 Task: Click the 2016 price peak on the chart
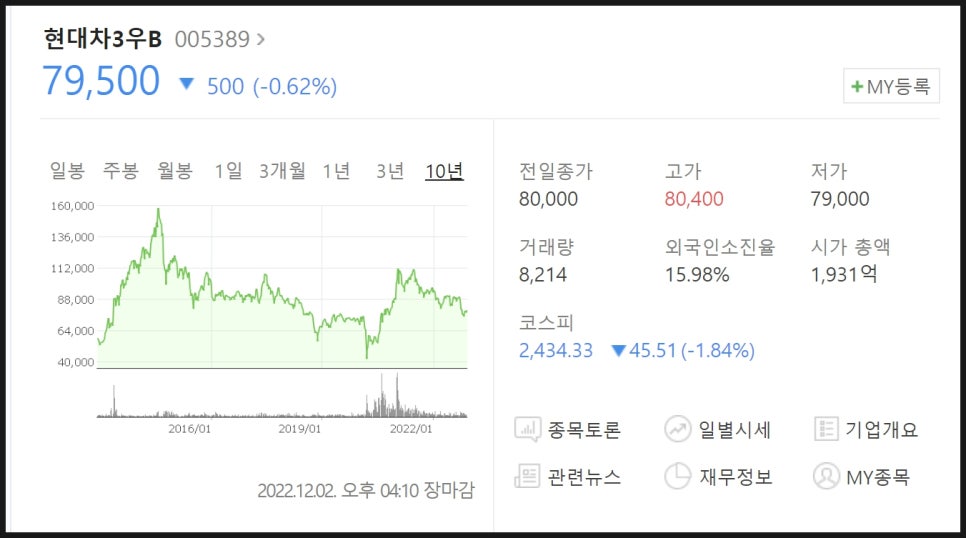point(158,210)
